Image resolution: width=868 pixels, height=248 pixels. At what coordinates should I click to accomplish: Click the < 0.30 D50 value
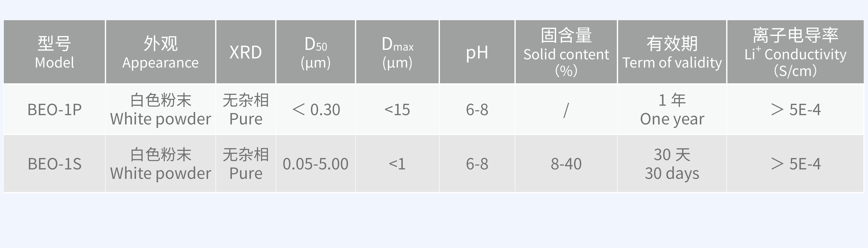click(x=316, y=110)
